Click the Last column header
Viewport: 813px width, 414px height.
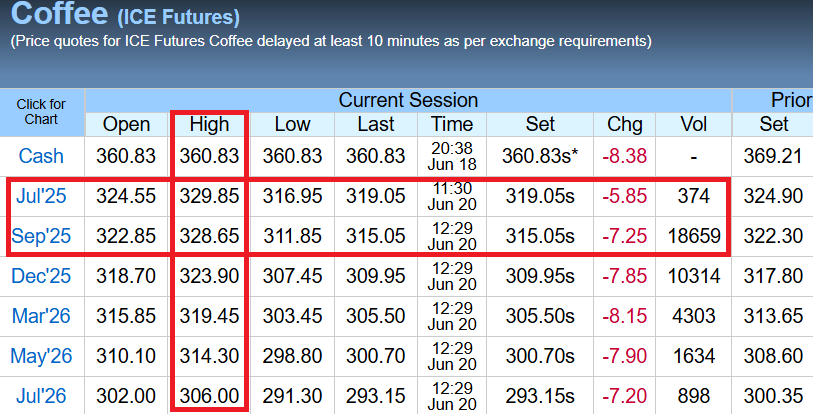point(375,125)
